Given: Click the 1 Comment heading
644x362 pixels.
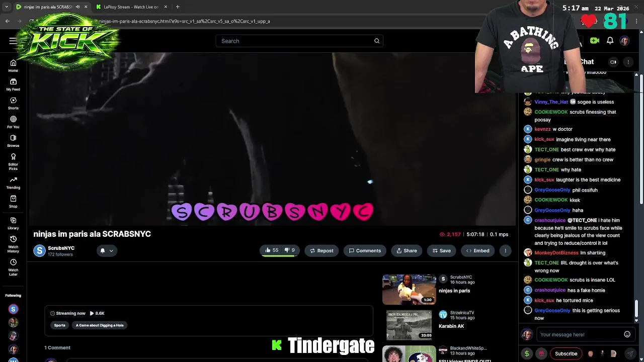Looking at the screenshot, I should tap(57, 347).
